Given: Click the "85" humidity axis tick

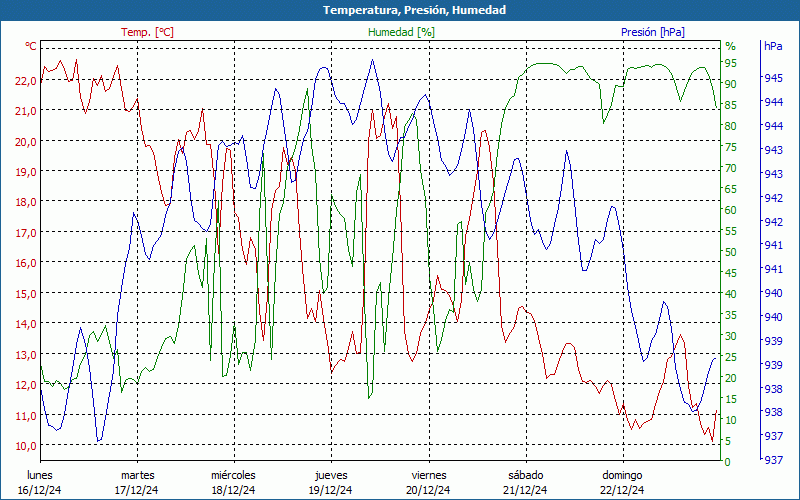Looking at the screenshot, I should click(x=731, y=105).
